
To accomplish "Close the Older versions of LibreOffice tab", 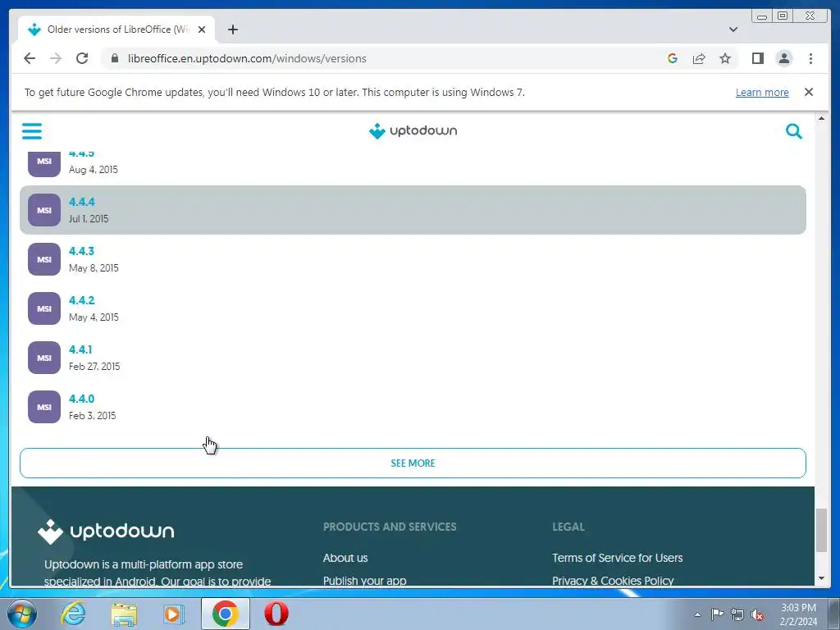I will pos(202,30).
